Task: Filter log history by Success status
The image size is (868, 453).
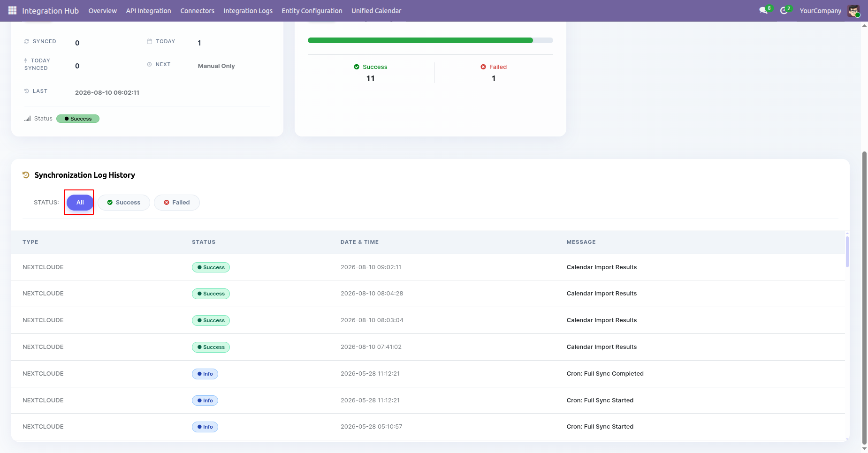Action: coord(124,203)
